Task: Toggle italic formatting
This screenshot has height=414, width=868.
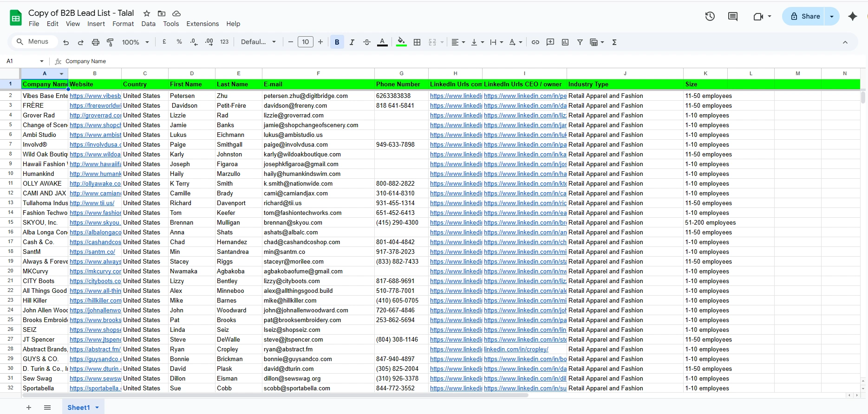Action: (352, 42)
